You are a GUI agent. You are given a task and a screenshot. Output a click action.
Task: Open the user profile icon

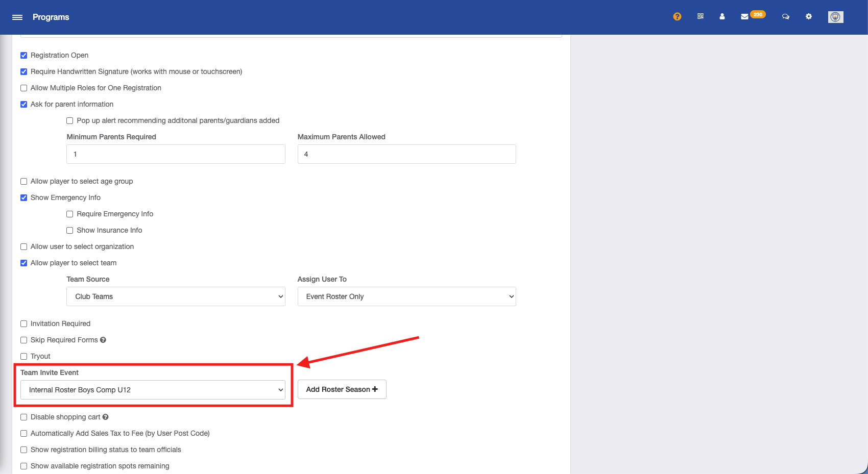click(722, 16)
